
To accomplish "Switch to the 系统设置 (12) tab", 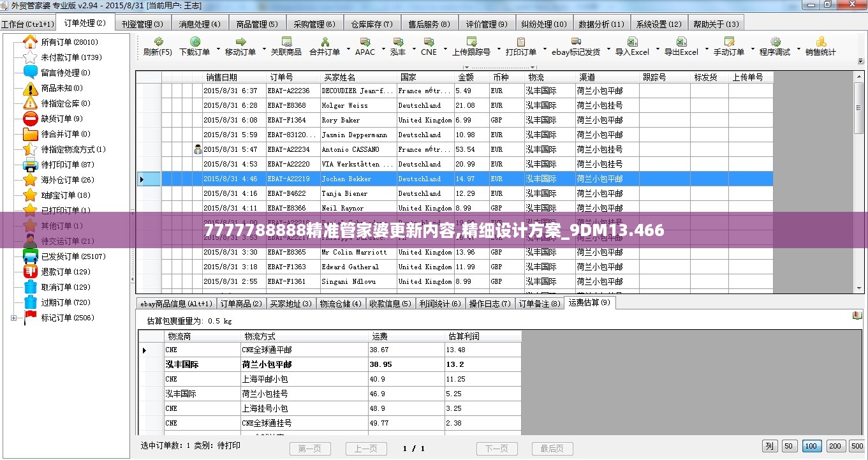I will [x=659, y=24].
